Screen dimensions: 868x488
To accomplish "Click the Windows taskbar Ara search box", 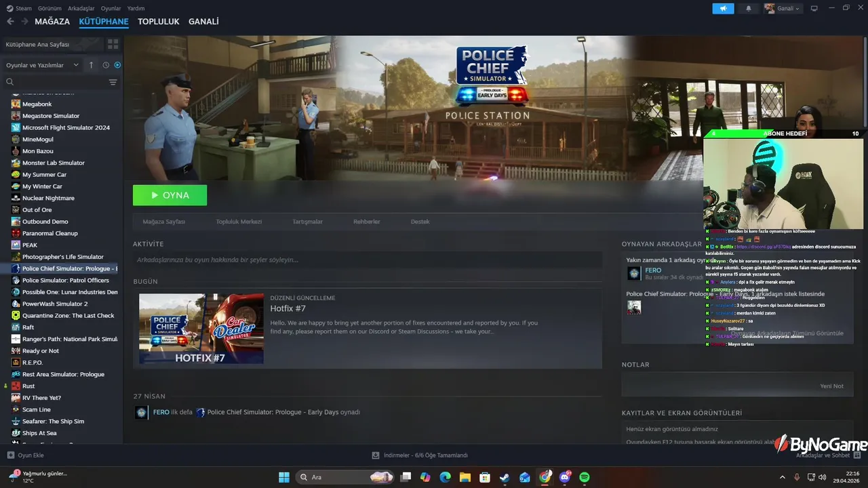I will pos(346,477).
